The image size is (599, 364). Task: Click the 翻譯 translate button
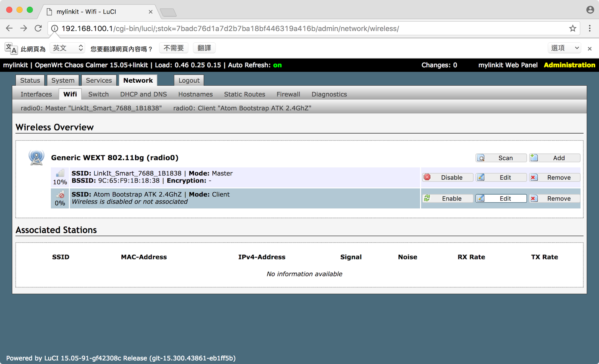tap(204, 48)
